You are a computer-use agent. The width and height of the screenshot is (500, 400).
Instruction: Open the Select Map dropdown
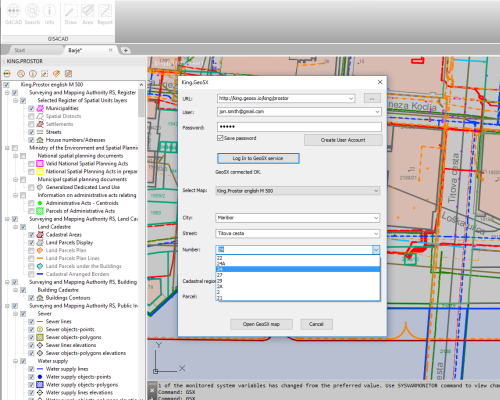[x=297, y=191]
